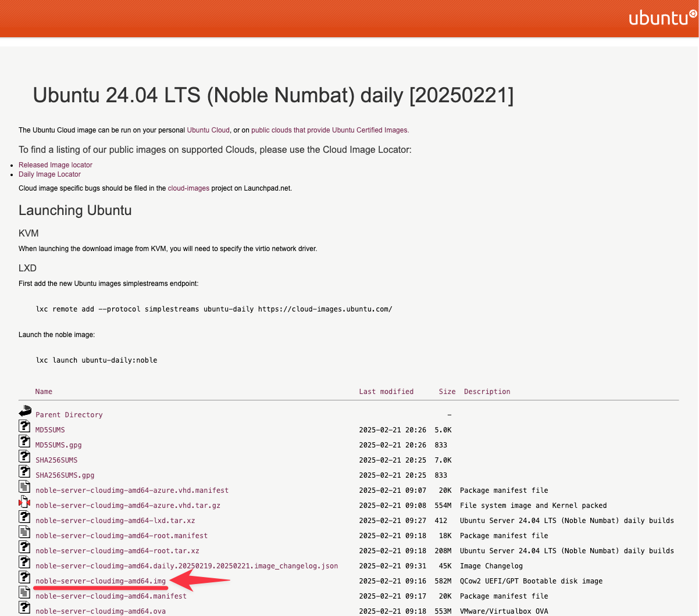Click the 412 size of the lxd.tar.xz row

(x=441, y=521)
